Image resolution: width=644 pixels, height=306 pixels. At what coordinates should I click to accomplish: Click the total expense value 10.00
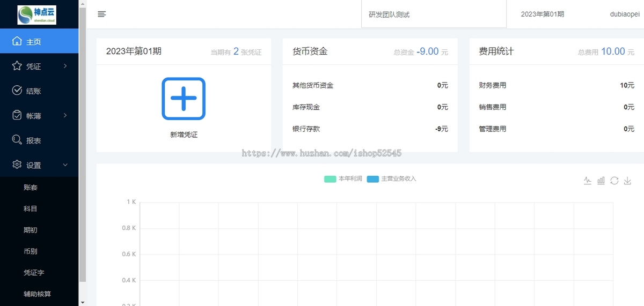(613, 51)
